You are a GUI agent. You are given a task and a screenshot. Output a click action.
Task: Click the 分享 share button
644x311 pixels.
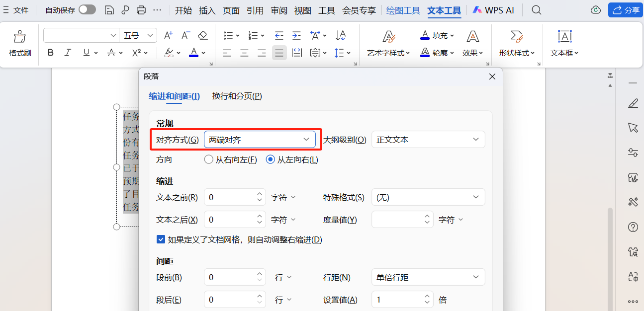click(625, 9)
